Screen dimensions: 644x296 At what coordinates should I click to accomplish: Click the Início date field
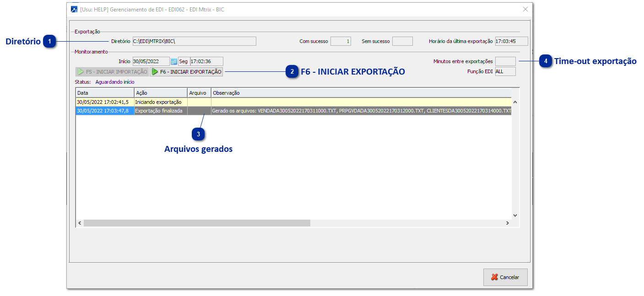151,61
